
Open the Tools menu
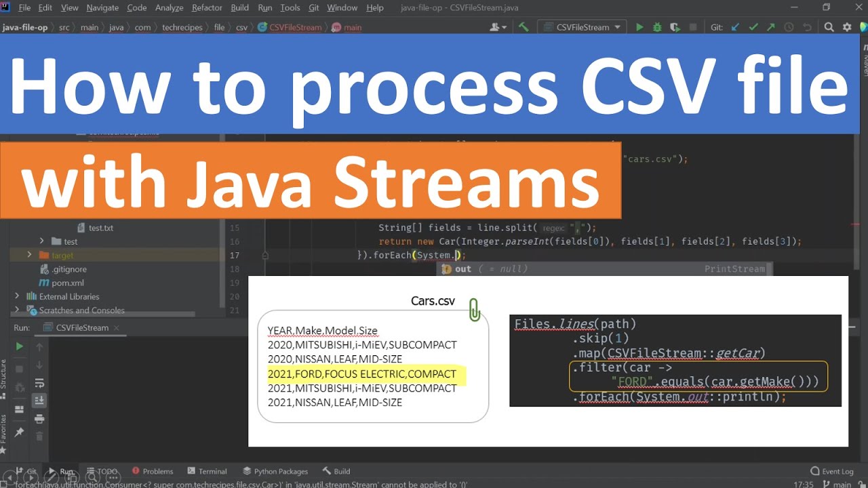tap(290, 7)
